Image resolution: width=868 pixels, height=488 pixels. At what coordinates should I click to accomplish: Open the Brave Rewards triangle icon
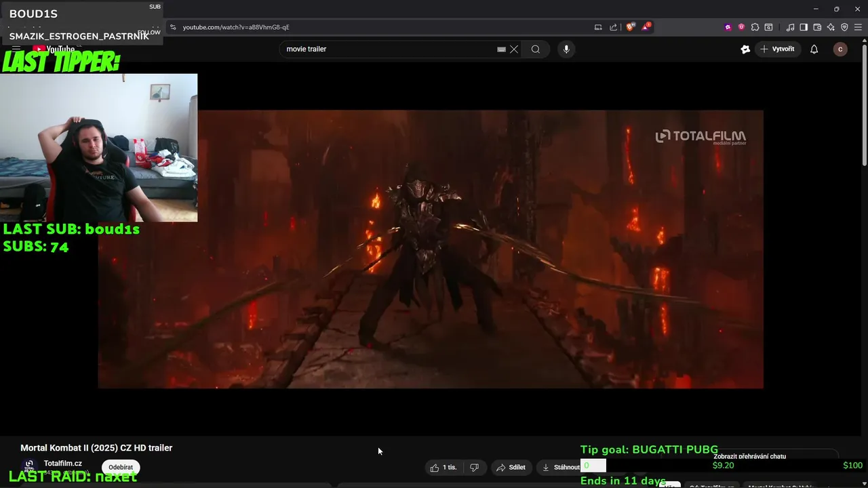coord(646,27)
